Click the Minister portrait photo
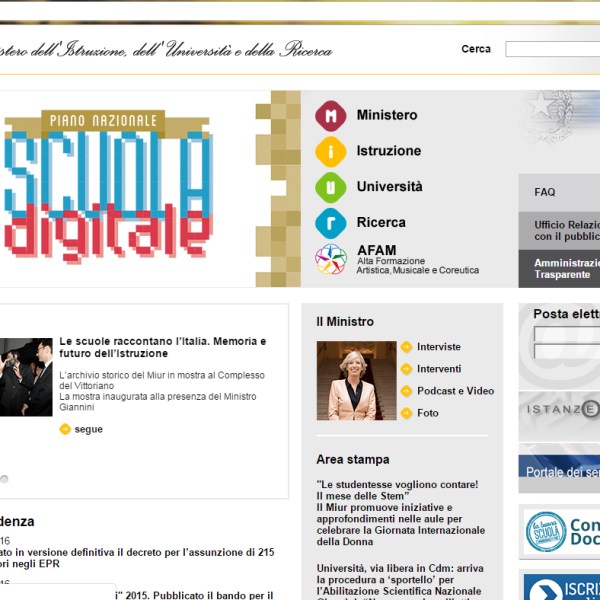 pos(356,380)
